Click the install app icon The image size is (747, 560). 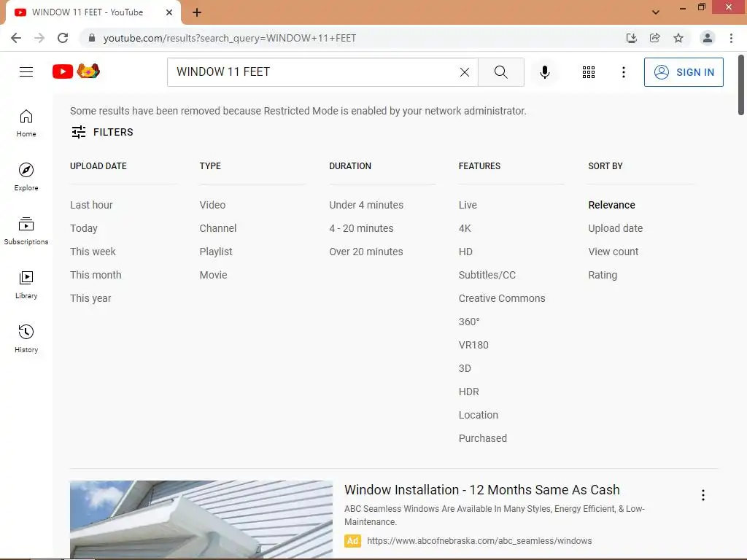point(631,38)
